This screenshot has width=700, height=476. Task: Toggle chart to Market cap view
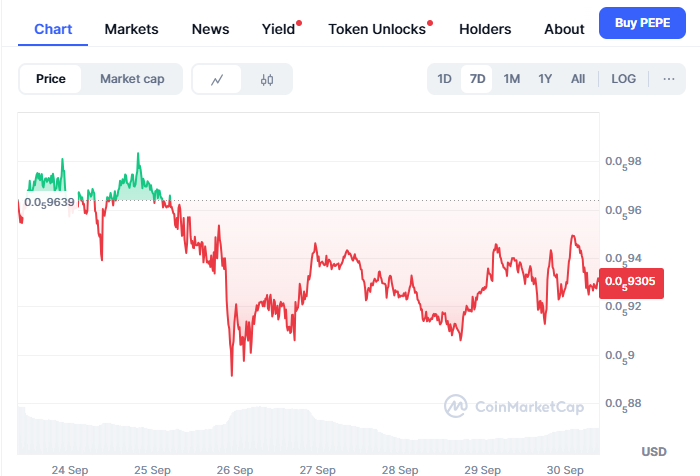pos(132,79)
